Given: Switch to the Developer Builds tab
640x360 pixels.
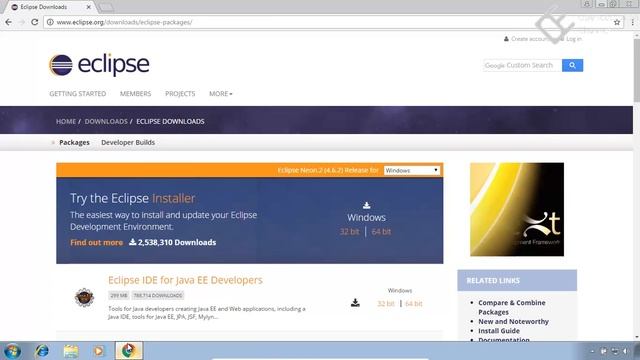Looking at the screenshot, I should pos(128,142).
